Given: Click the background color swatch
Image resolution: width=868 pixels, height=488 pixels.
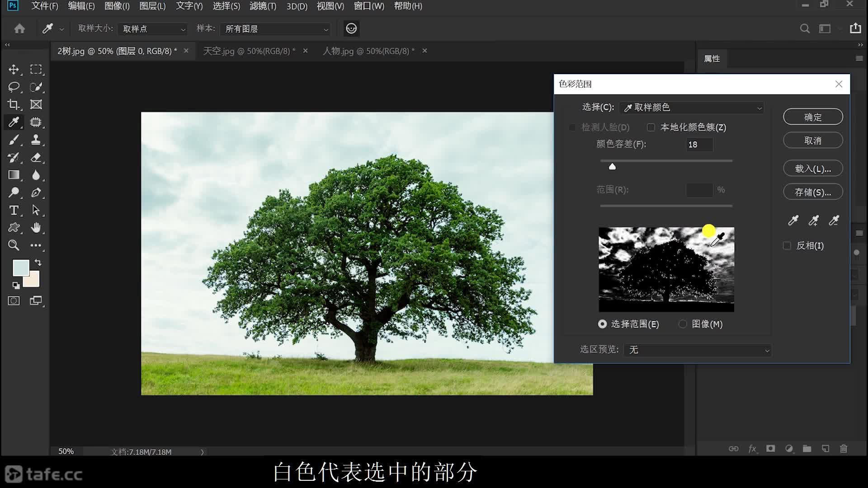Looking at the screenshot, I should 34,280.
